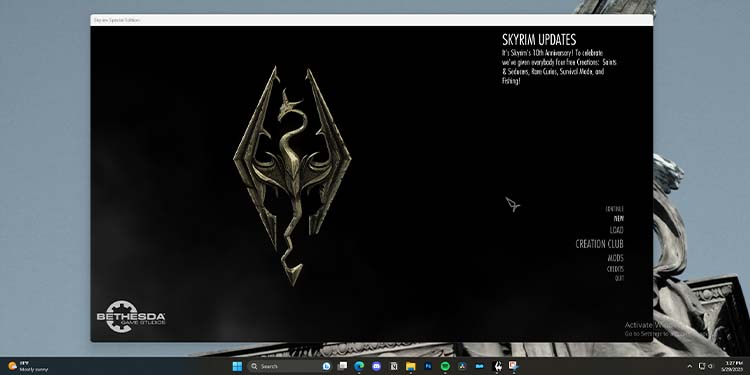
Task: Open Discord from the taskbar
Action: coord(376,366)
